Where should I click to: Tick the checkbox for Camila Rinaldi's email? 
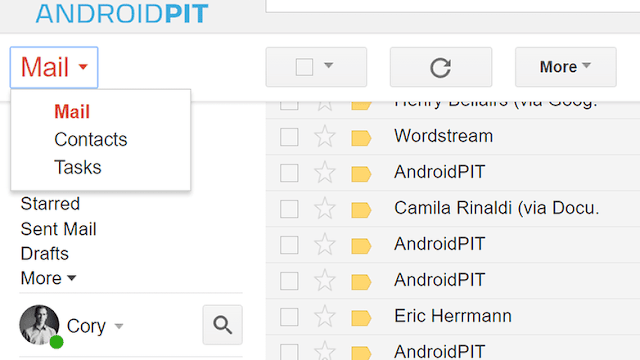click(289, 209)
